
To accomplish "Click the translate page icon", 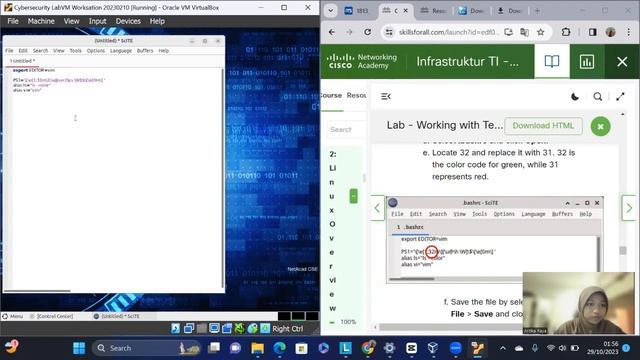I will point(524,32).
